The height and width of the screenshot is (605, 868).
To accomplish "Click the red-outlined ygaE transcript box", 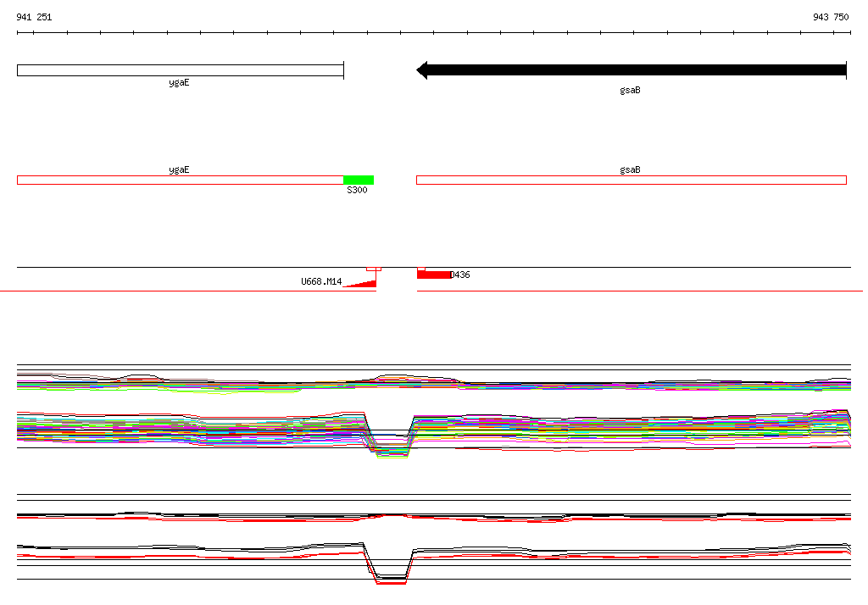I will point(181,180).
